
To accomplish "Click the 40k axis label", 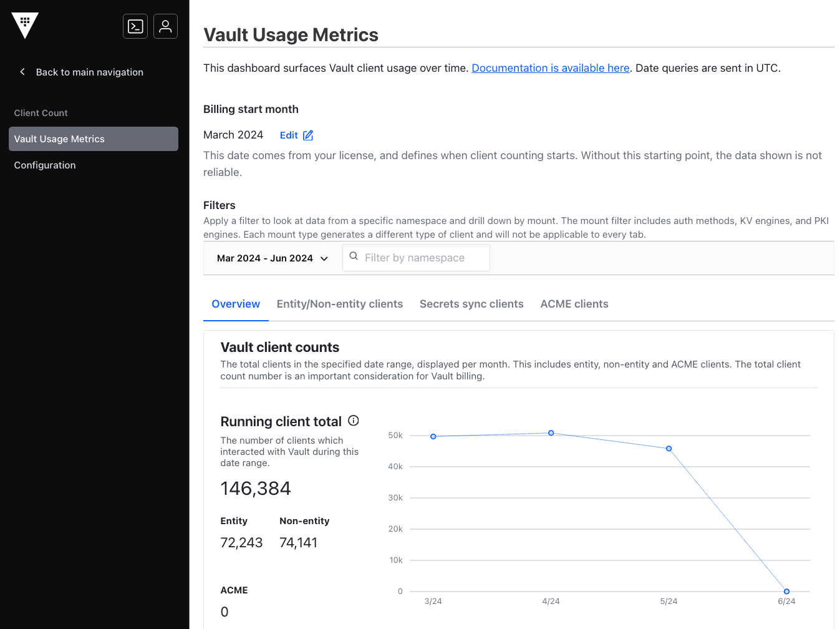I will tap(395, 467).
